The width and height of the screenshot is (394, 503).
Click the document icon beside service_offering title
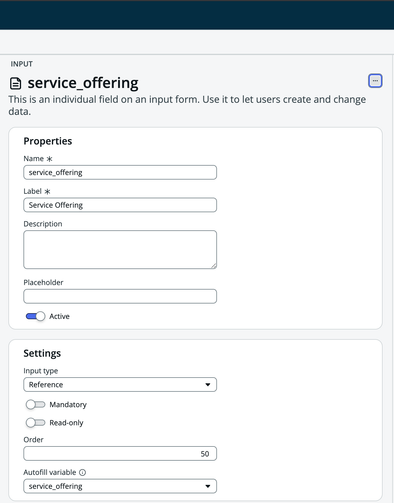(x=15, y=83)
